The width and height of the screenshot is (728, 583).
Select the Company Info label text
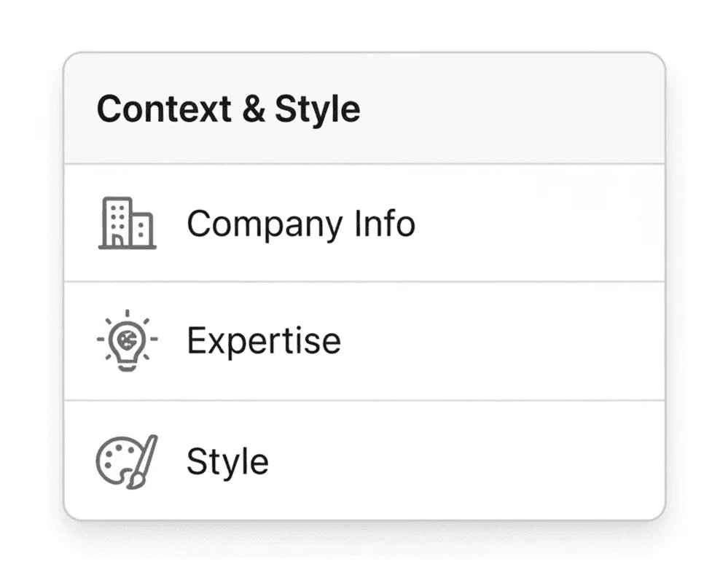[301, 224]
